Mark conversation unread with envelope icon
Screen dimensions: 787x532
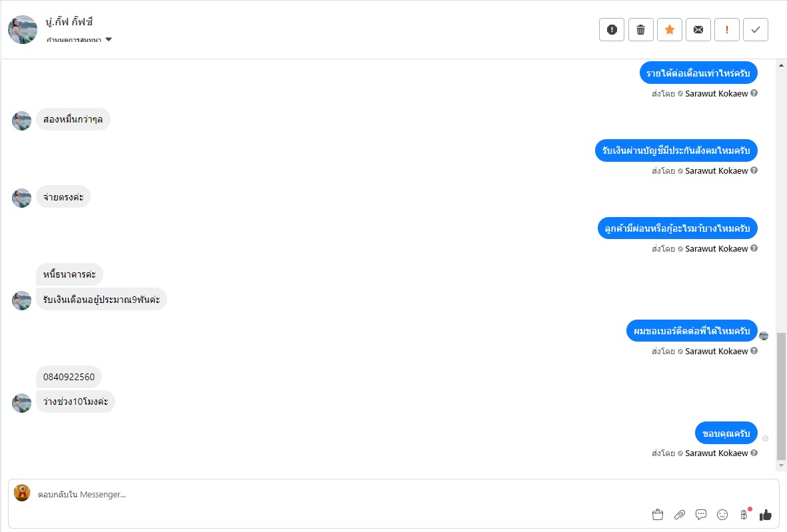[x=698, y=29]
